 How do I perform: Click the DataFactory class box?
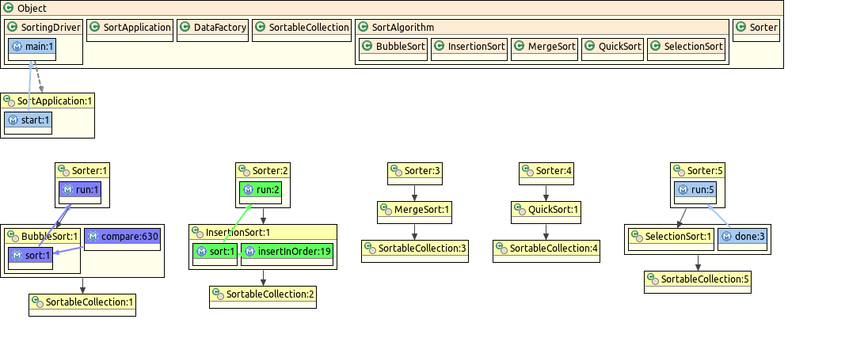[x=211, y=28]
